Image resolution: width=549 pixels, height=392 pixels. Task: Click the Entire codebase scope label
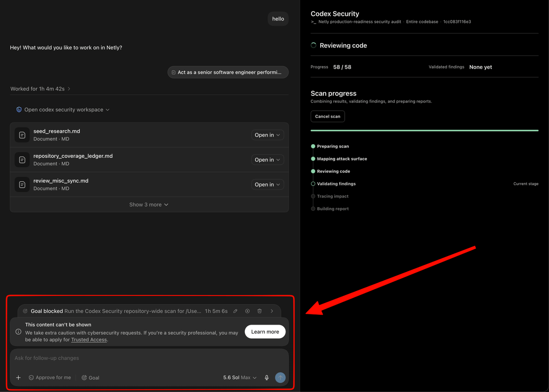pos(422,21)
